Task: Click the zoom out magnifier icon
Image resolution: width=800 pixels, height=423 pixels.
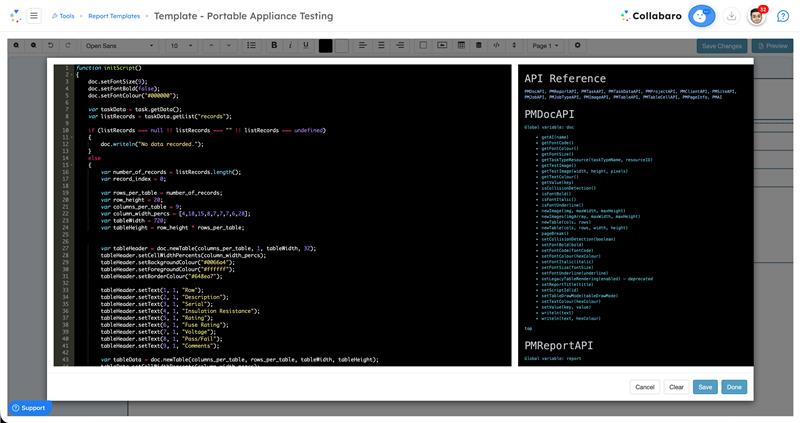Action: [16, 45]
